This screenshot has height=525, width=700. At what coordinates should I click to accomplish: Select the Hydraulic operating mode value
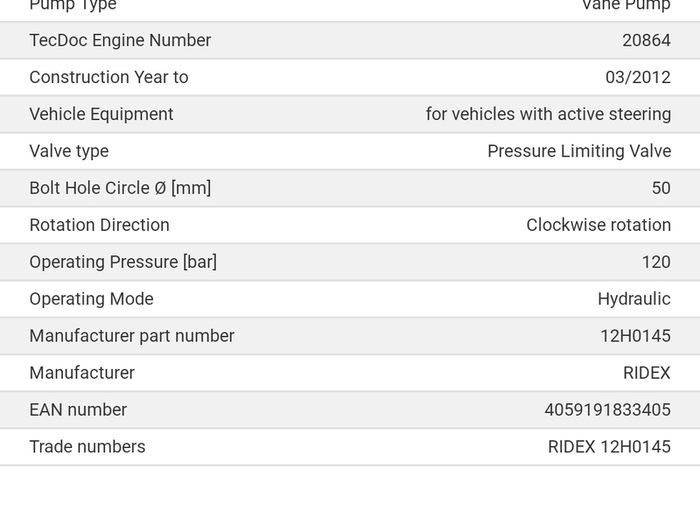[x=634, y=299]
